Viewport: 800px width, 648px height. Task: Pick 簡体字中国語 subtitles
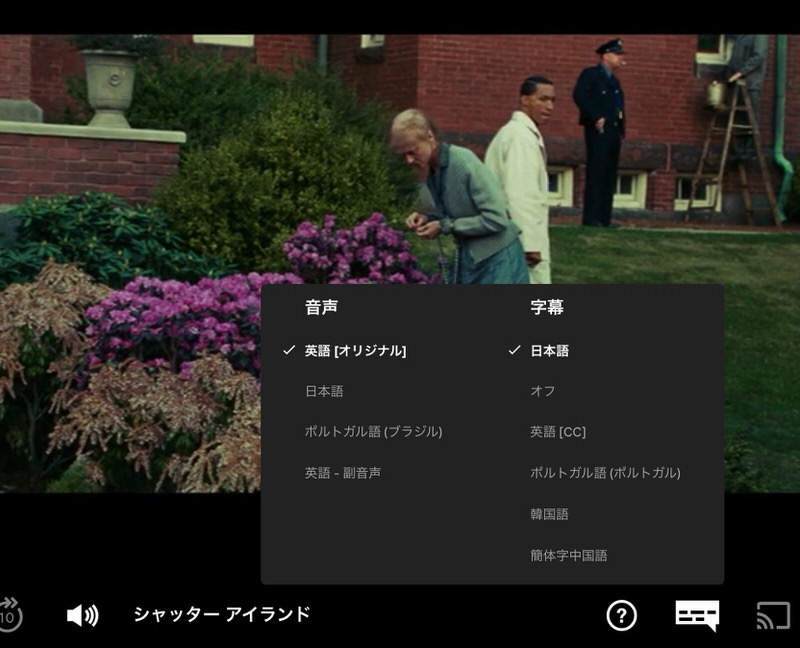568,555
